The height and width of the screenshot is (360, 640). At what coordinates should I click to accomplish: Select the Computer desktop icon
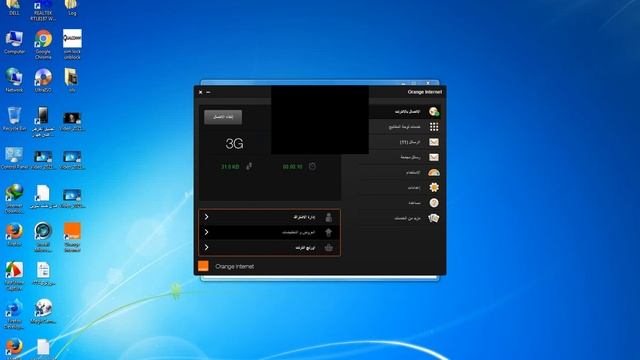14,42
